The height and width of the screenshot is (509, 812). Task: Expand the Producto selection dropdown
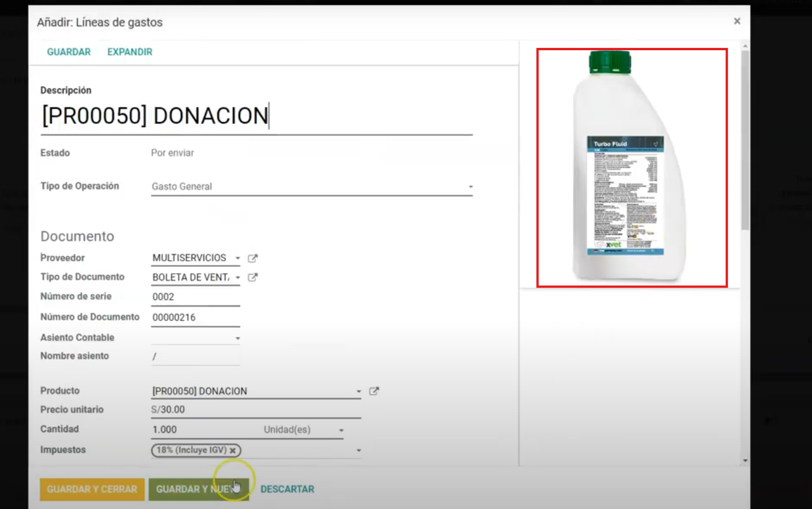tap(358, 391)
